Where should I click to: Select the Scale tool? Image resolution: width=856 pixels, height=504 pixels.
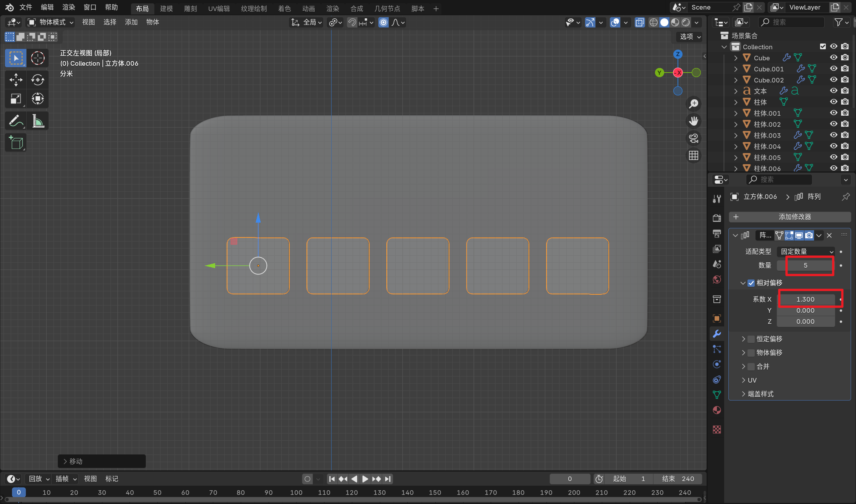(x=16, y=99)
